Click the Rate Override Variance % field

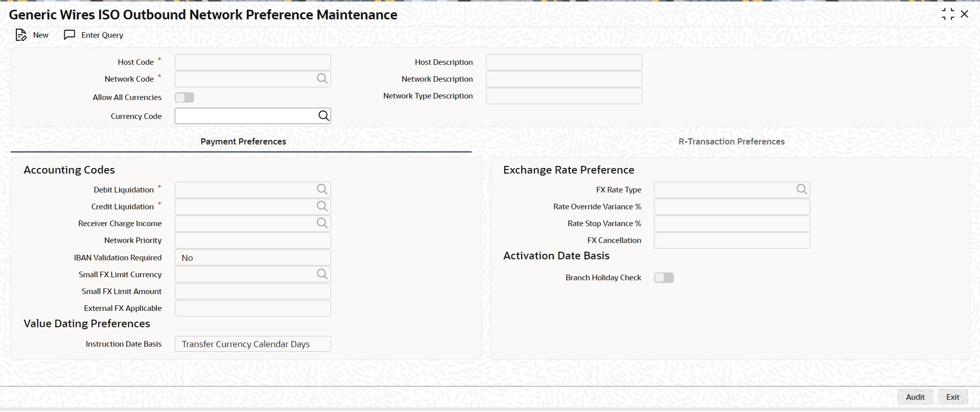[x=732, y=207]
